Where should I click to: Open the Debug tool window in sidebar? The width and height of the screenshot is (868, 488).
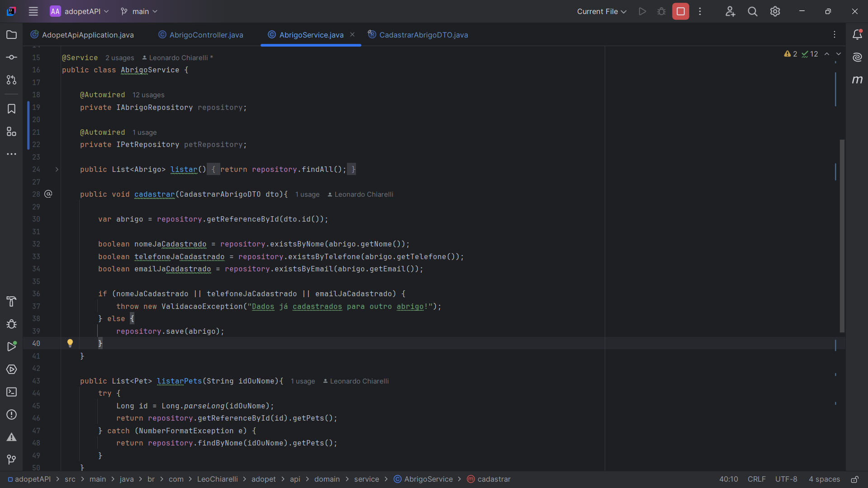pos(12,324)
